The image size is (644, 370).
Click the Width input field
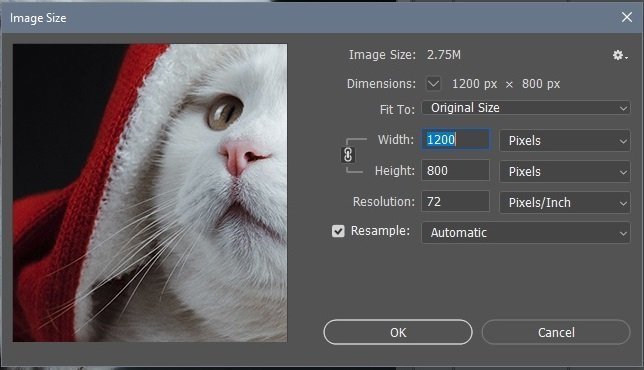tap(455, 140)
